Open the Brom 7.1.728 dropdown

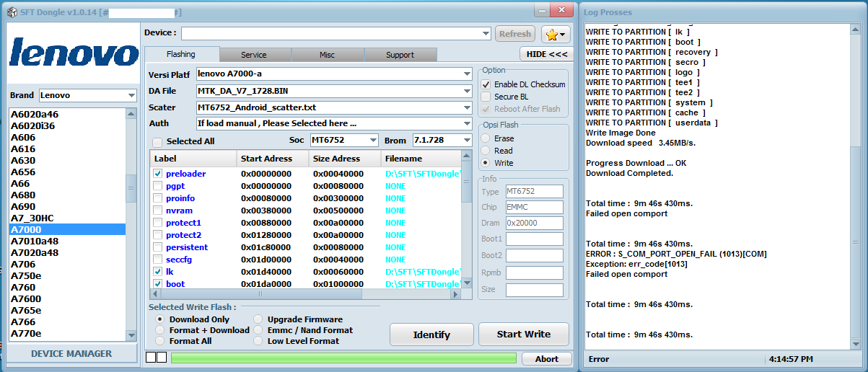[468, 140]
